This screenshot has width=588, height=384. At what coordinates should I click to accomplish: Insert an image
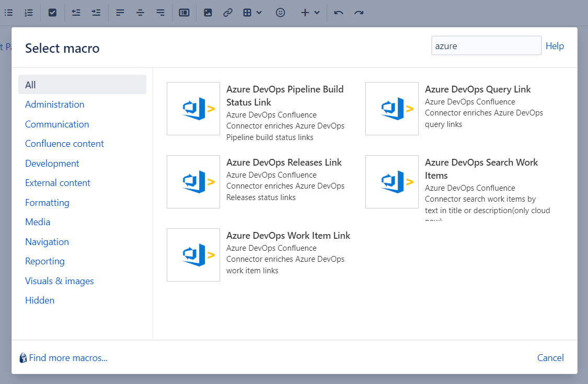[207, 12]
